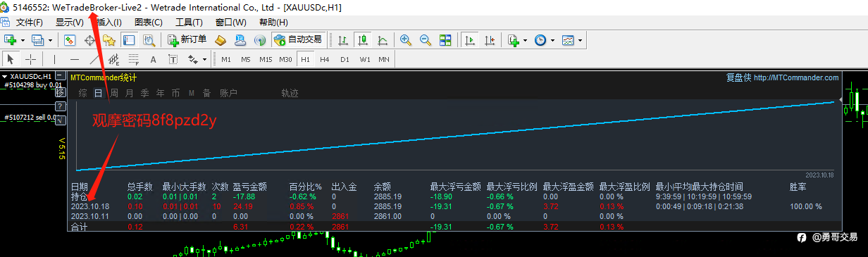Switch to M15 timeframe
The width and height of the screenshot is (868, 257).
coord(266,59)
